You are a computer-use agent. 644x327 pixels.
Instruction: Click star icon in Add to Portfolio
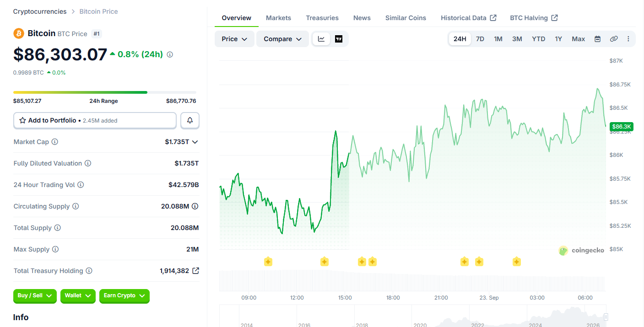[22, 120]
